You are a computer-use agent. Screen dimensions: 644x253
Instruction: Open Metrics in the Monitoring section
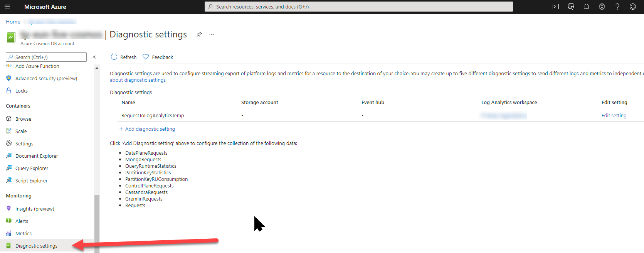point(23,233)
